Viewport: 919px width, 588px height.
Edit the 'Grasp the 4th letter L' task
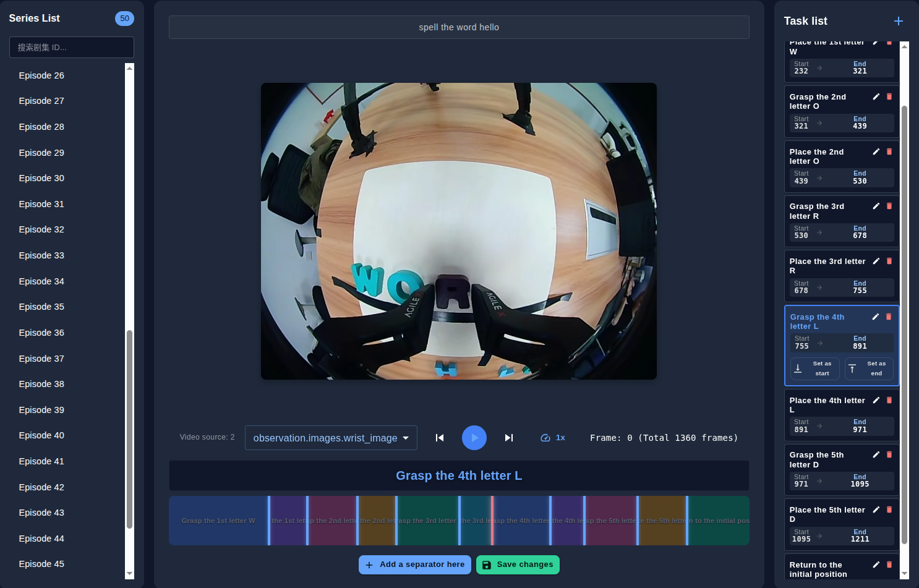876,317
